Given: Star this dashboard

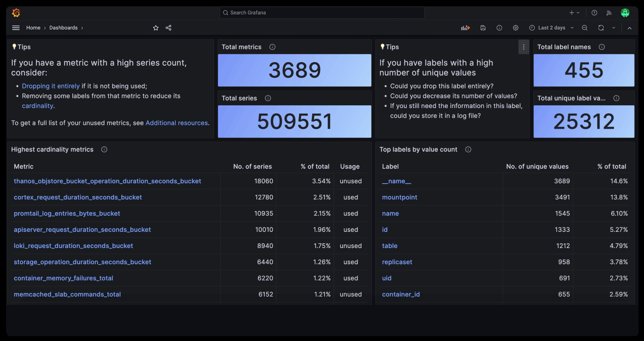Looking at the screenshot, I should point(156,27).
